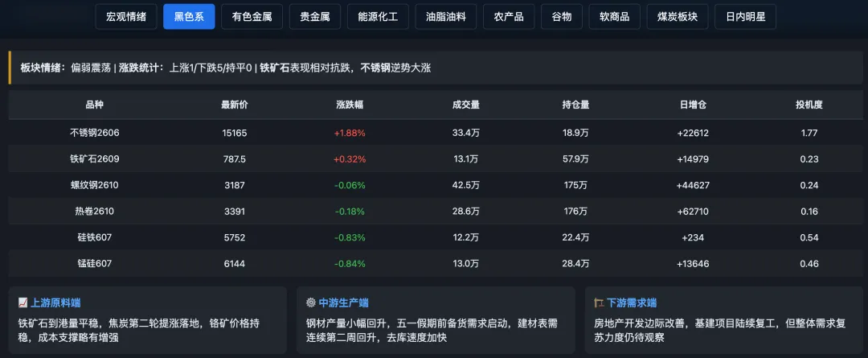Image resolution: width=868 pixels, height=358 pixels.
Task: Click the 日增仓 column header
Action: 693,105
